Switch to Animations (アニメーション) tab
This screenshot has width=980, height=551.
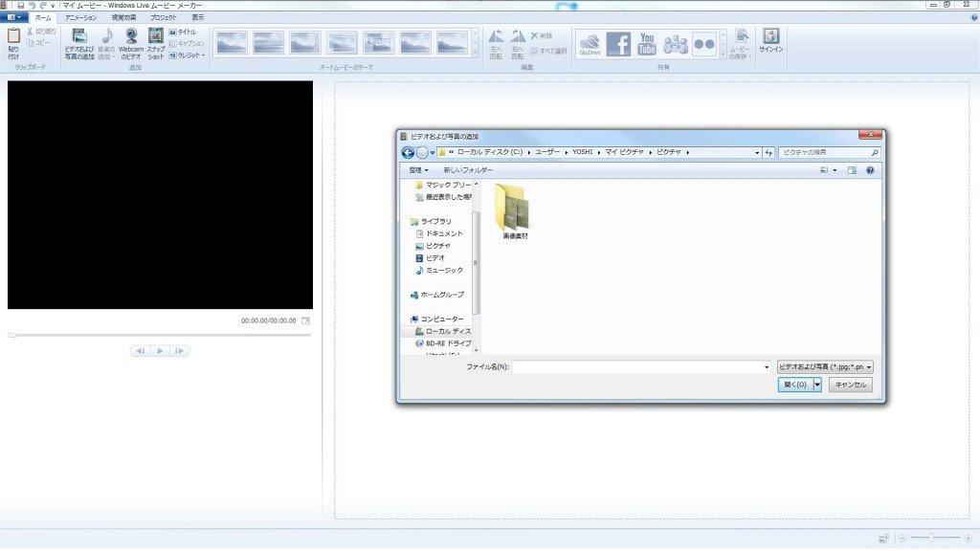tap(80, 17)
